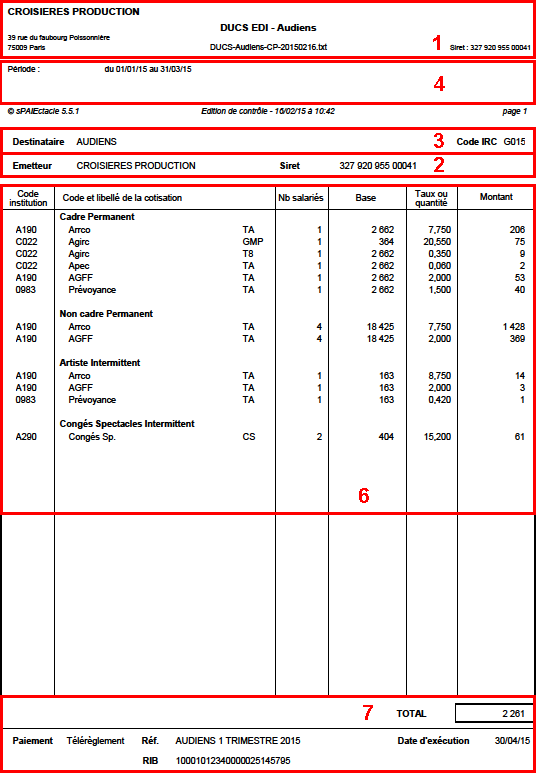This screenshot has height=773, width=536.
Task: Click the RIB number 10001012340000025145795
Action: pos(233,761)
